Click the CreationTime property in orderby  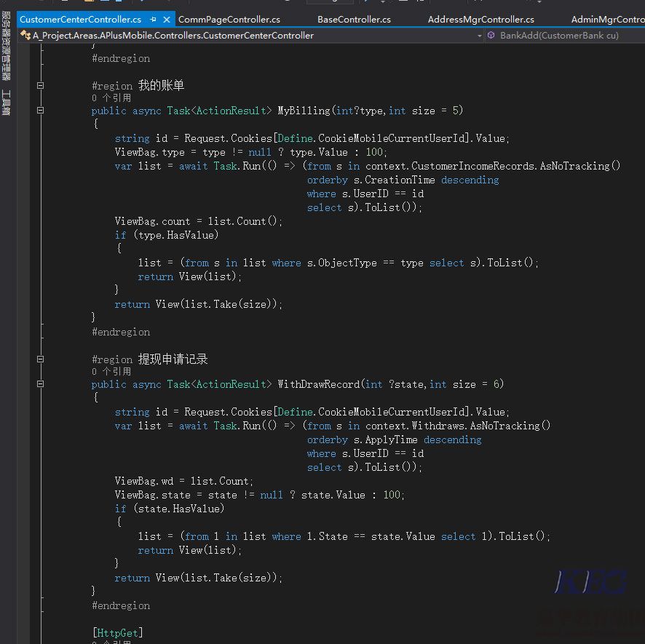coord(400,180)
